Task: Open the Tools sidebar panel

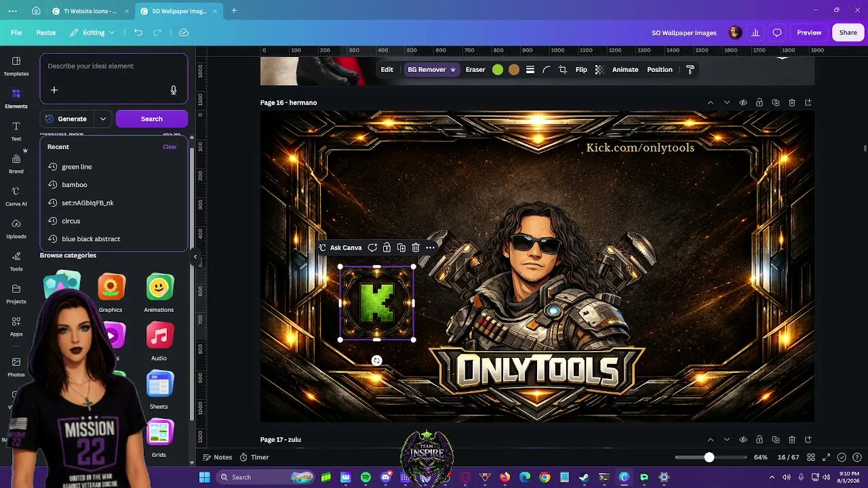Action: coord(16,261)
